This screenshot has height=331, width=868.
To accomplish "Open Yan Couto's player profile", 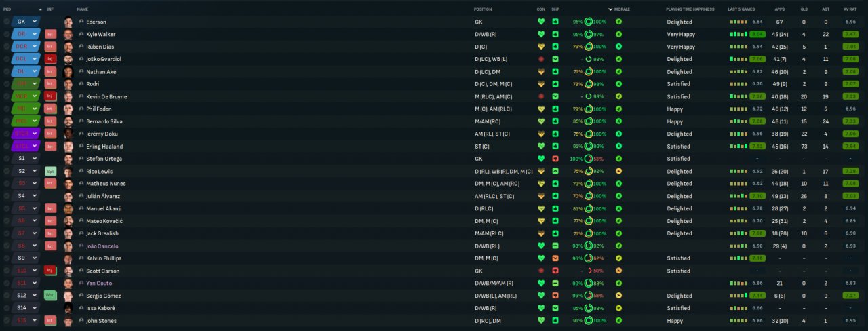I will [99, 283].
